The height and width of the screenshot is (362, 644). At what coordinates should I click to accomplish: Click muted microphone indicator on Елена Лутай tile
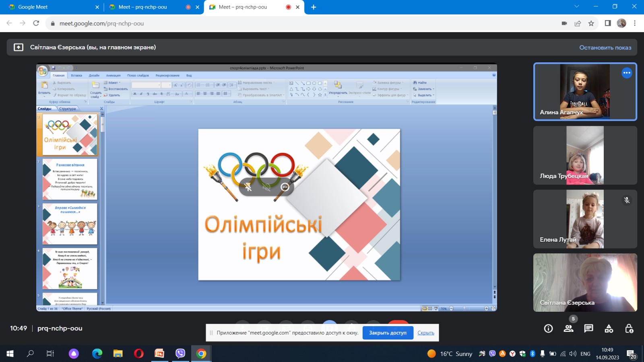(627, 200)
